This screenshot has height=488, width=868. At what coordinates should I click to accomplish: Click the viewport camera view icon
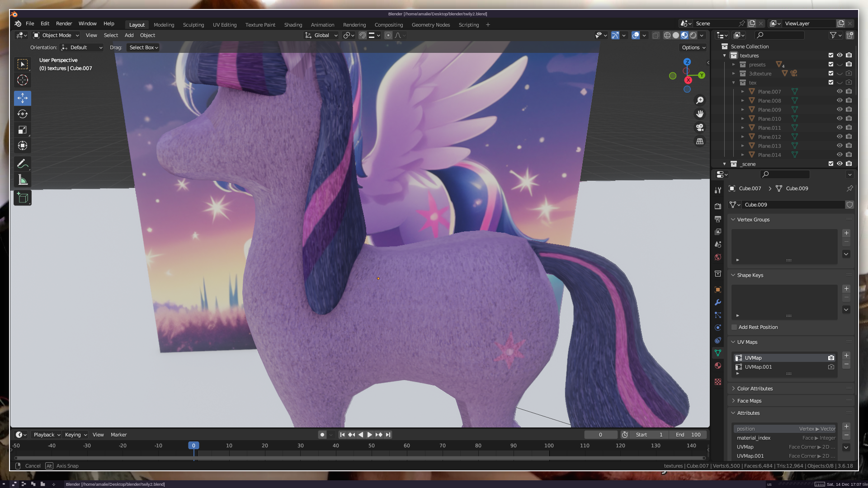click(700, 128)
